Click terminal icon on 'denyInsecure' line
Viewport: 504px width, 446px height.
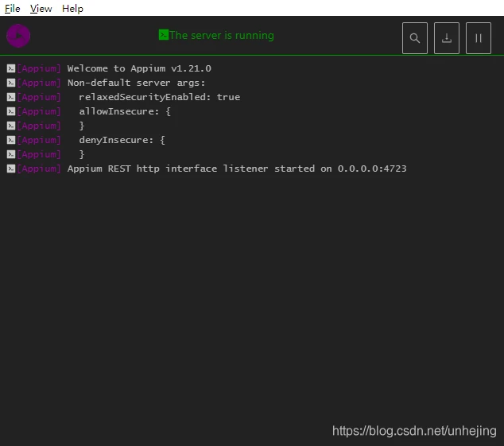tap(11, 140)
